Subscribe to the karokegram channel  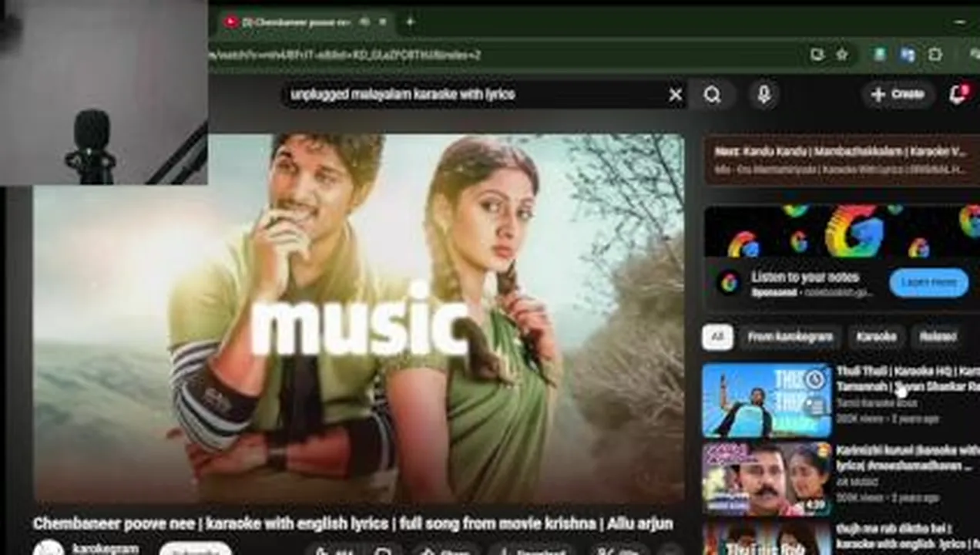pyautogui.click(x=196, y=550)
